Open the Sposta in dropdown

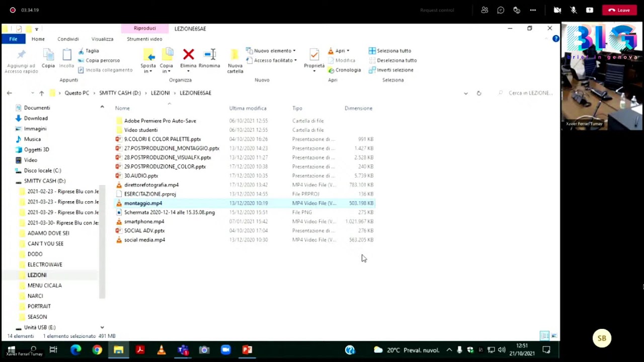(148, 61)
